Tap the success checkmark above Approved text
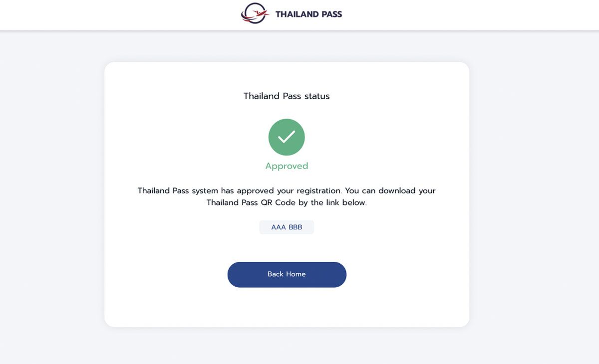Screen dimensions: 599x364 point(287,137)
